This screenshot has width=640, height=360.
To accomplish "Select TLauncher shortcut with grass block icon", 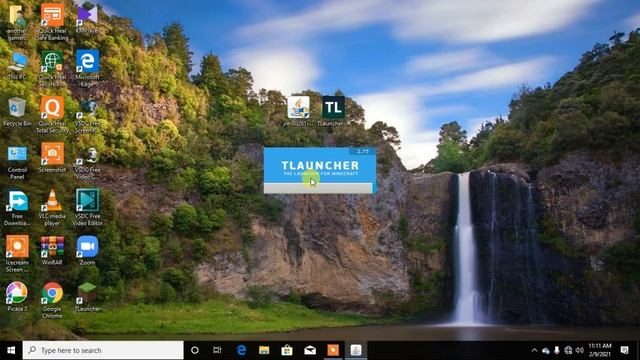I will click(x=87, y=297).
